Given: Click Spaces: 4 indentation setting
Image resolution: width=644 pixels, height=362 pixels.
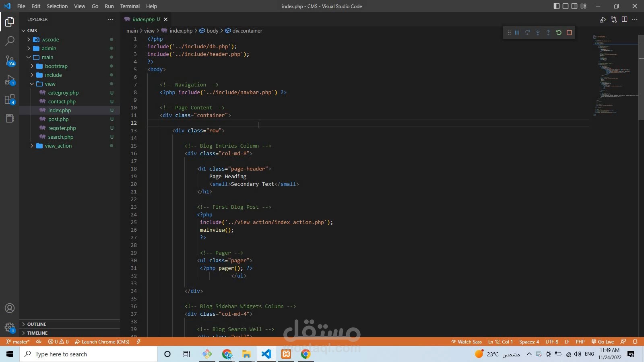Looking at the screenshot, I should [529, 342].
